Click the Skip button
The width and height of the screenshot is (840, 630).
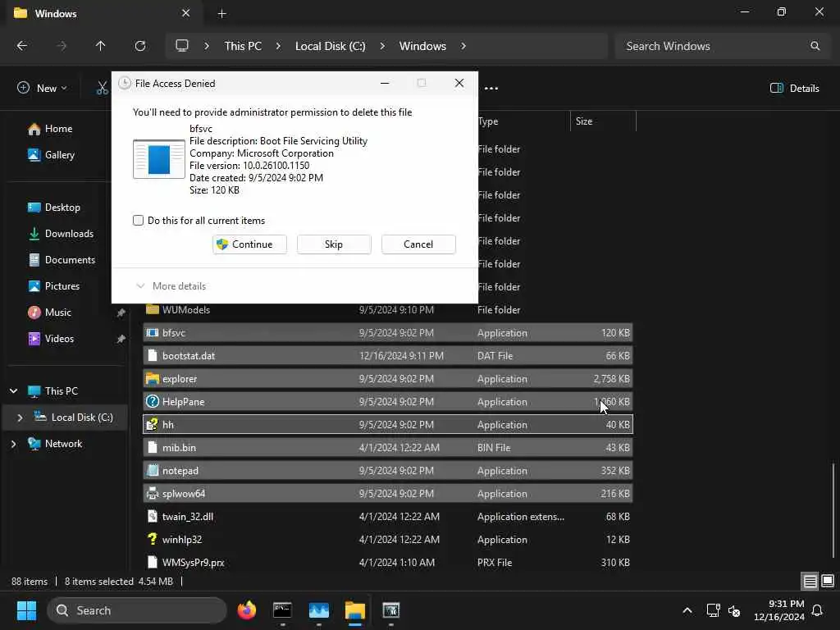[334, 244]
